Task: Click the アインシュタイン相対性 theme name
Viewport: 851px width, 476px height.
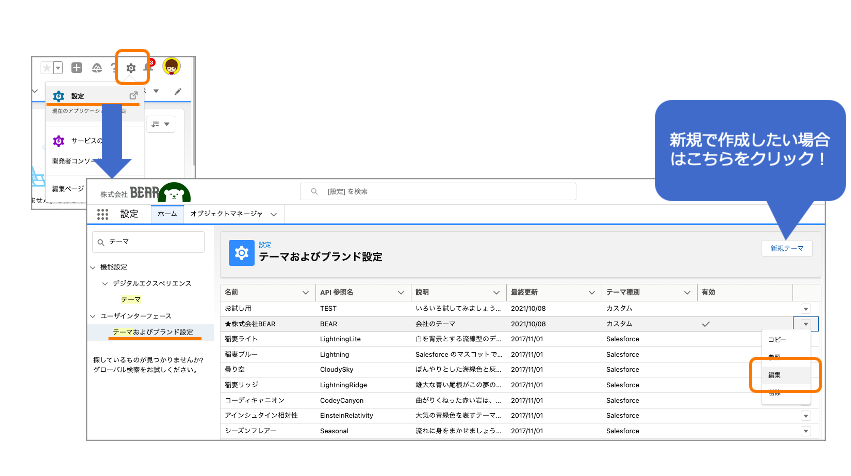Action: 261,416
